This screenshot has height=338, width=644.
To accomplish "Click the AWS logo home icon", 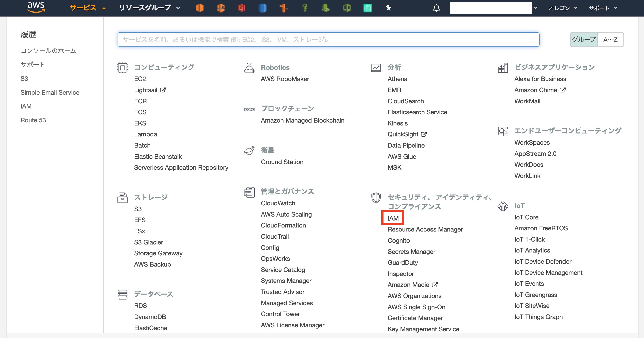I will click(x=36, y=8).
